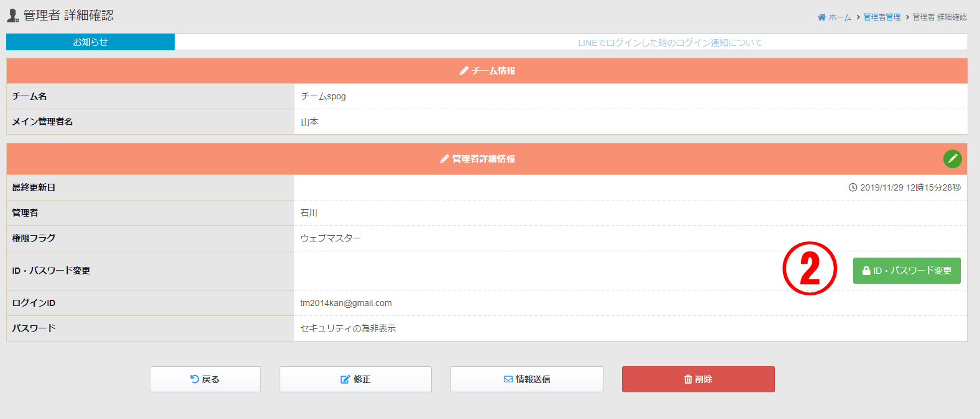The width and height of the screenshot is (980, 419).
Task: Click the user silhouette icon by page title
Action: [x=12, y=16]
